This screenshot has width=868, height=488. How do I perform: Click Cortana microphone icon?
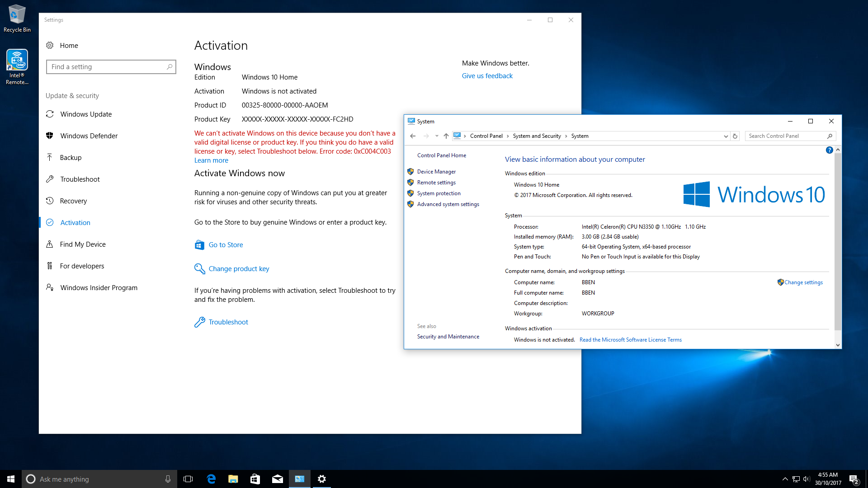pyautogui.click(x=168, y=479)
